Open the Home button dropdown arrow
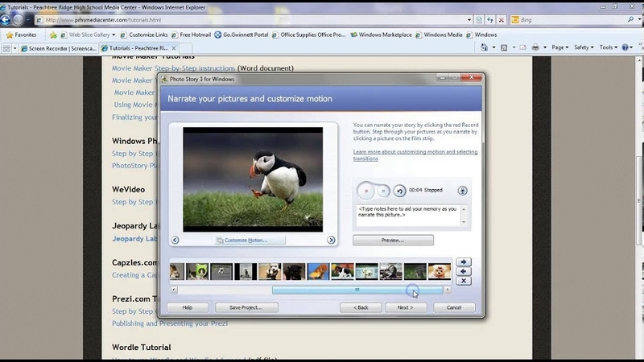 [493, 47]
